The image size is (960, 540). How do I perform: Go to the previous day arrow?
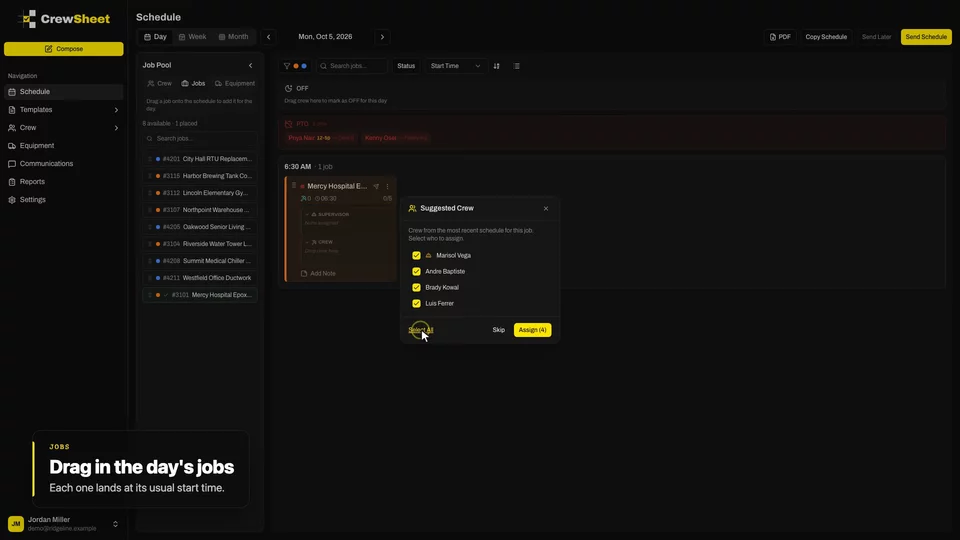coord(268,37)
